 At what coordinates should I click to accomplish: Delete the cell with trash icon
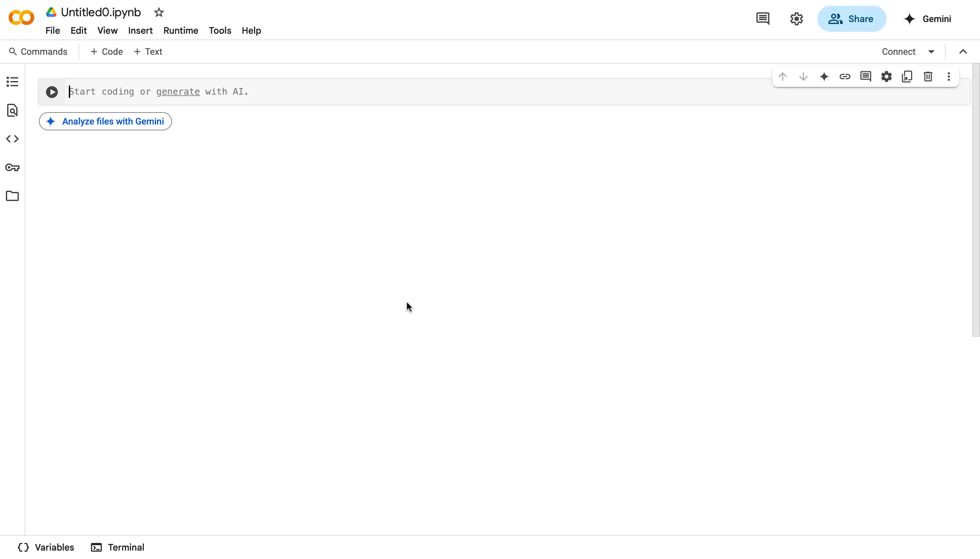pyautogui.click(x=928, y=77)
